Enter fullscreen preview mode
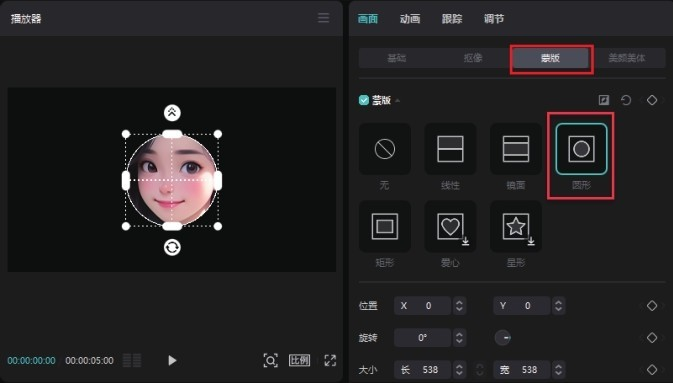Screen dimensions: 673x383 point(330,360)
